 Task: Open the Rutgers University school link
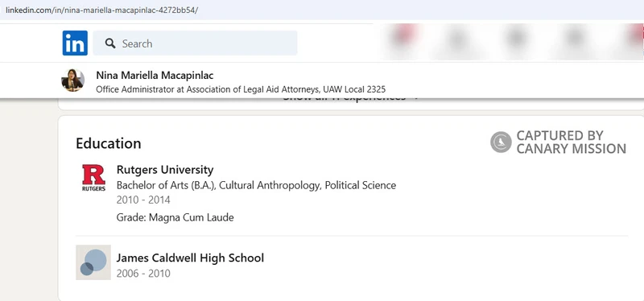coord(165,170)
